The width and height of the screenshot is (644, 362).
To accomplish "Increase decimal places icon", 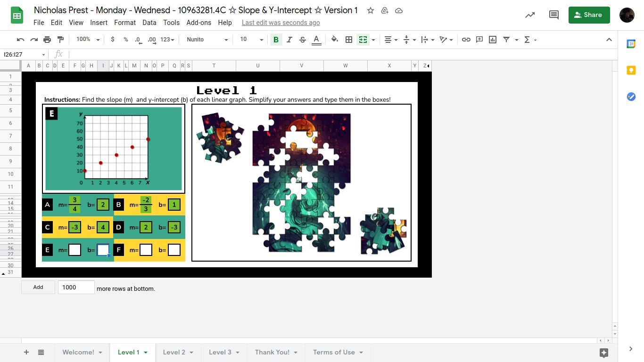I will (151, 40).
